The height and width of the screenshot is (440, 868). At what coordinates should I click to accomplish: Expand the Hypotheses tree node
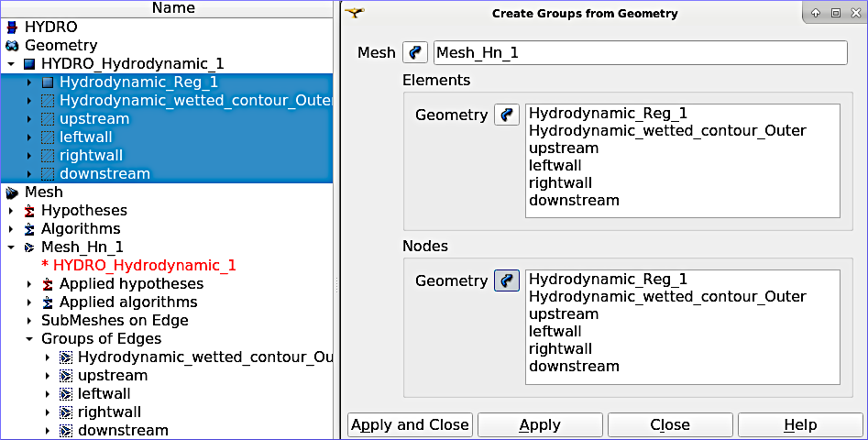point(11,211)
